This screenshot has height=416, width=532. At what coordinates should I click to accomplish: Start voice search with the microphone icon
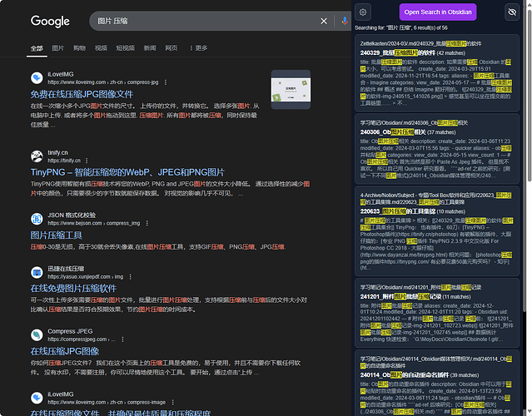point(345,21)
